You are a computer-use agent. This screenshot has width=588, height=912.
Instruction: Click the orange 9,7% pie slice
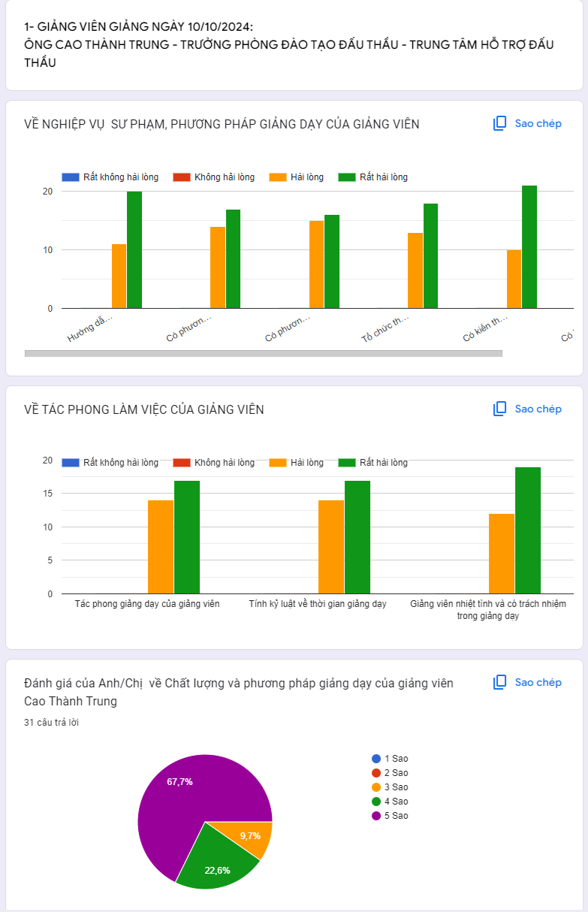tap(252, 835)
